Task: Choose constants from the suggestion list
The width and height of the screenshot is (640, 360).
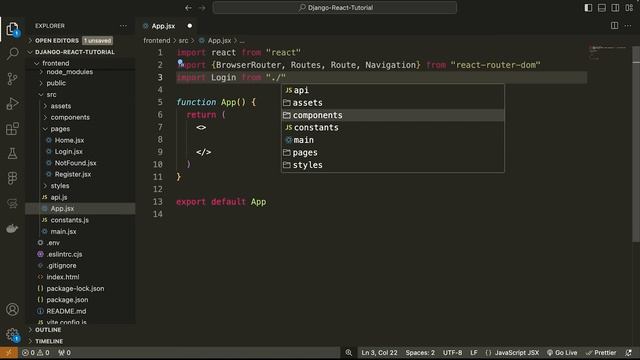Action: pyautogui.click(x=393, y=128)
